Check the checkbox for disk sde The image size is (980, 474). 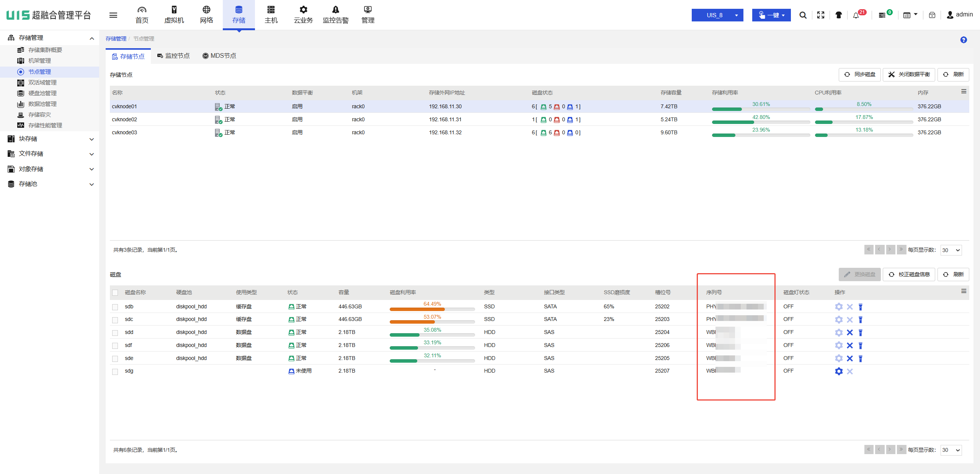[x=115, y=359]
